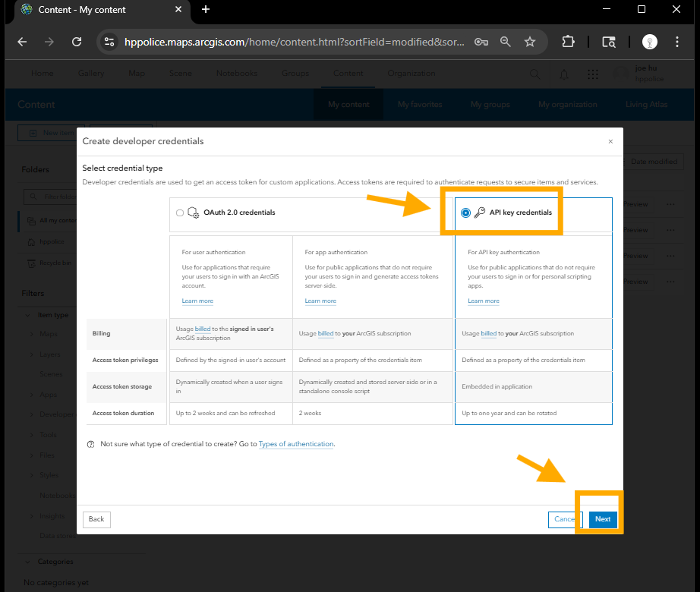The image size is (700, 592).
Task: Click the Date modified sort header
Action: click(x=654, y=162)
